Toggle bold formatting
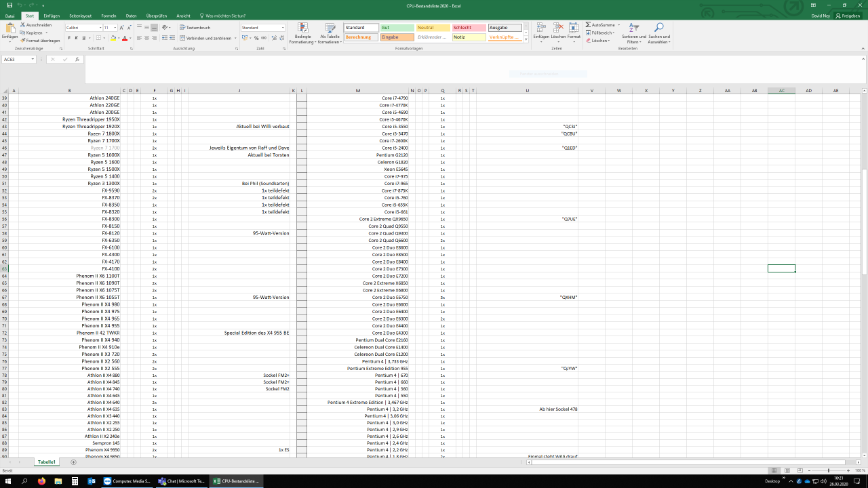 point(68,38)
